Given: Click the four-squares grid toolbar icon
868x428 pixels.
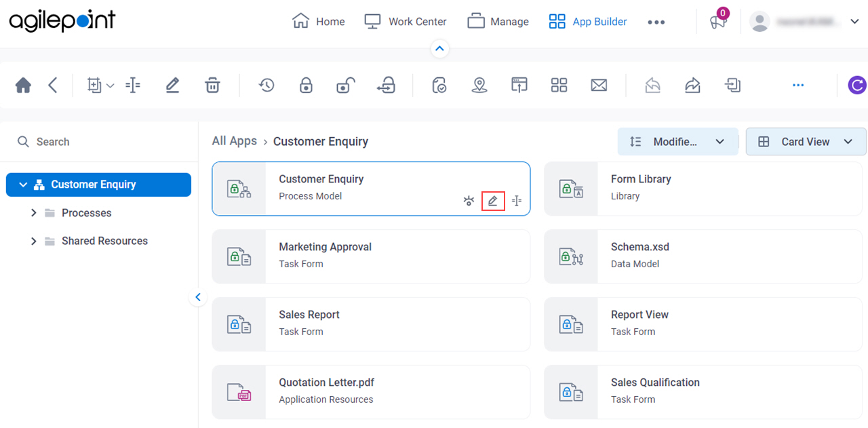Looking at the screenshot, I should pyautogui.click(x=559, y=85).
